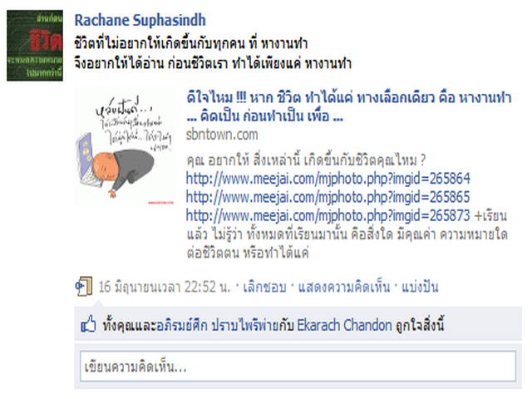Click the post text line starting ชีวิตที่ไม่อยาก
532x399 pixels.
(191, 44)
